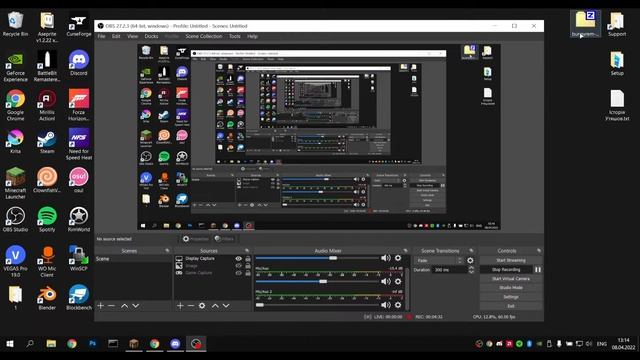This screenshot has width=640, height=360.
Task: Open the first mixer channel's settings gear
Action: pyautogui.click(x=398, y=258)
